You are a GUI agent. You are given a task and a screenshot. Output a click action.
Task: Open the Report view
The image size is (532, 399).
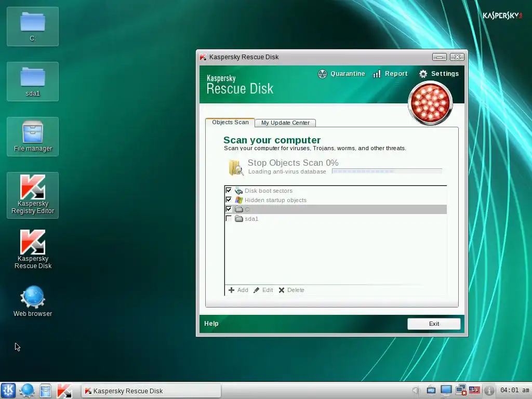pos(390,74)
